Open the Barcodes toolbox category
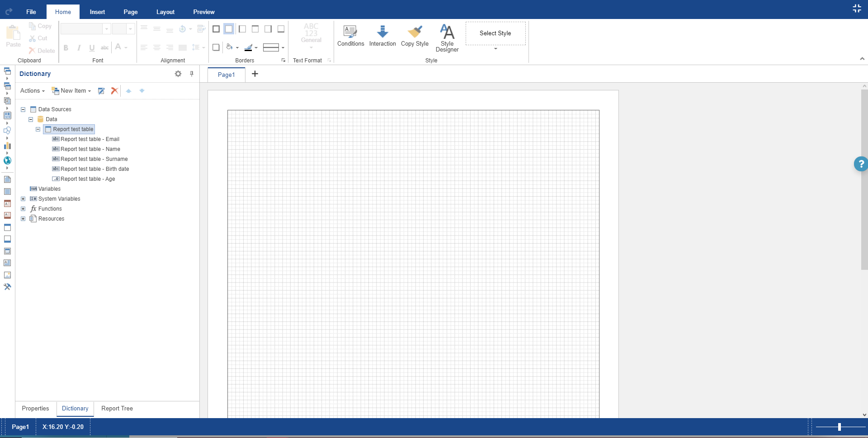The height and width of the screenshot is (438, 868). point(7,116)
